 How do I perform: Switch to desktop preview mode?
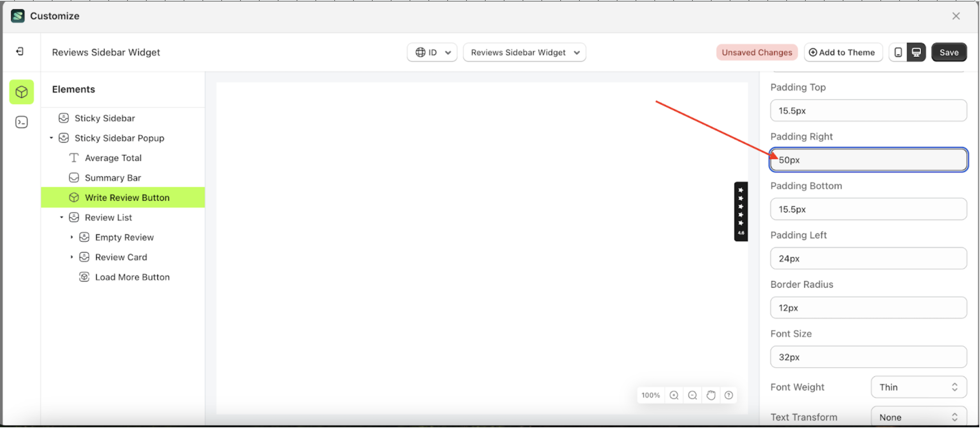click(916, 52)
